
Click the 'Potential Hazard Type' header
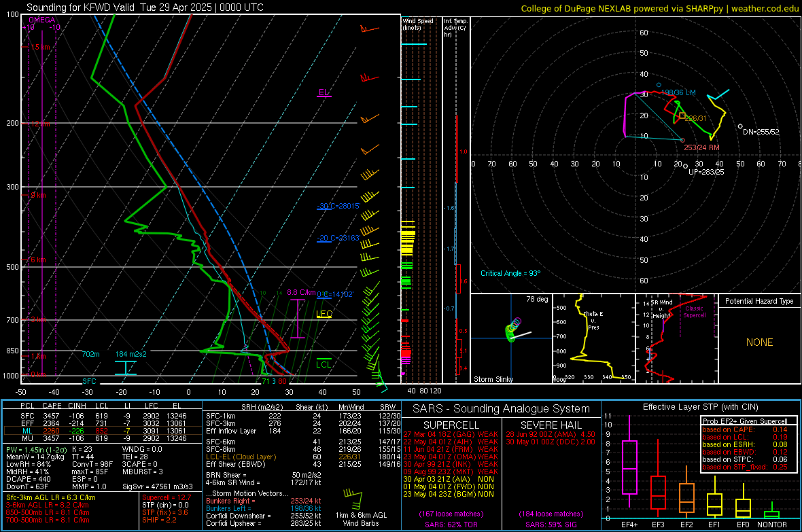(x=759, y=301)
